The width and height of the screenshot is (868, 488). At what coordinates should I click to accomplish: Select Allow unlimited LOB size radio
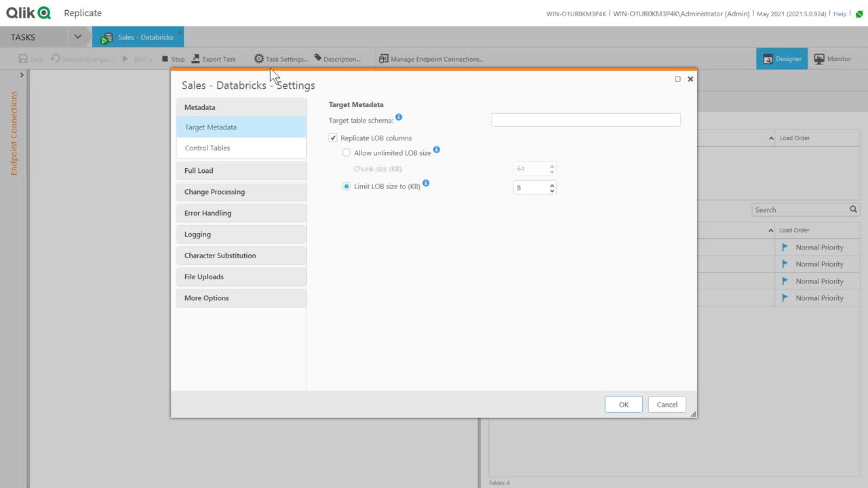347,153
